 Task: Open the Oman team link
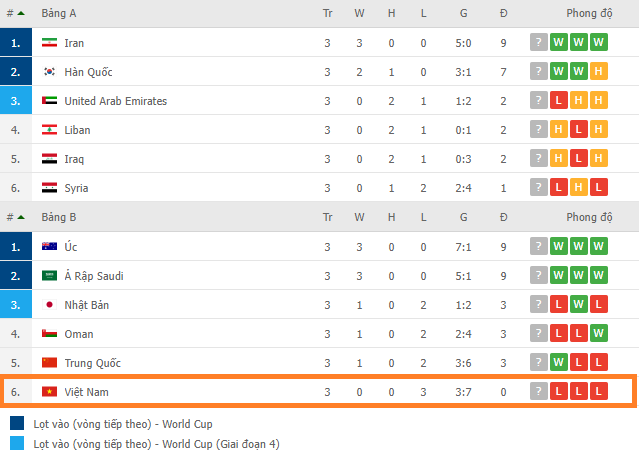(79, 334)
